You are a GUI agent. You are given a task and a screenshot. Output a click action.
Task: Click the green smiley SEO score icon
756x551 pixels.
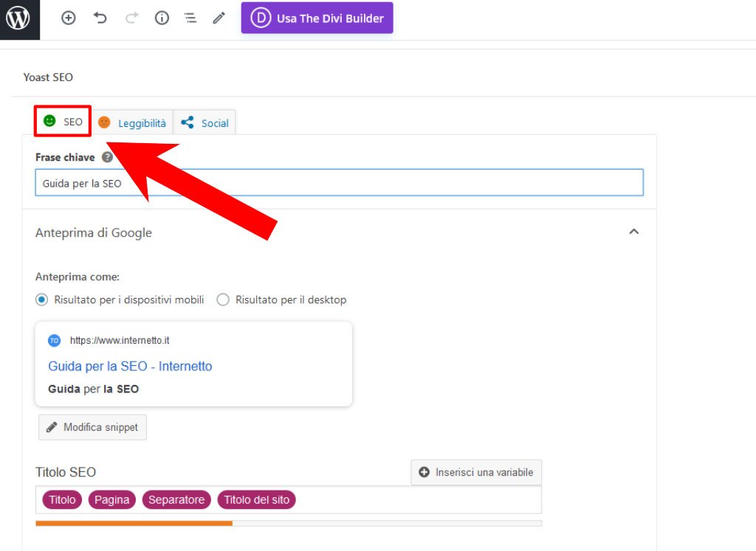click(x=49, y=120)
